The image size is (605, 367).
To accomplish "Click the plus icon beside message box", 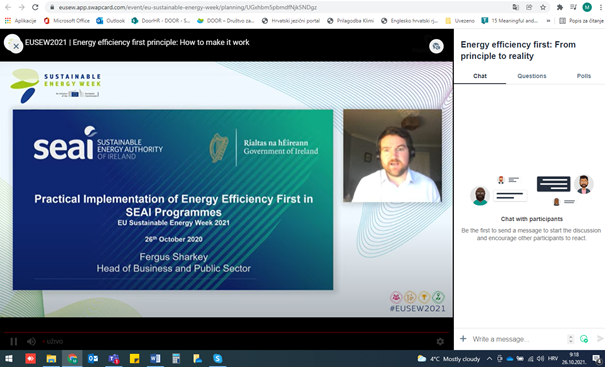I will point(463,339).
